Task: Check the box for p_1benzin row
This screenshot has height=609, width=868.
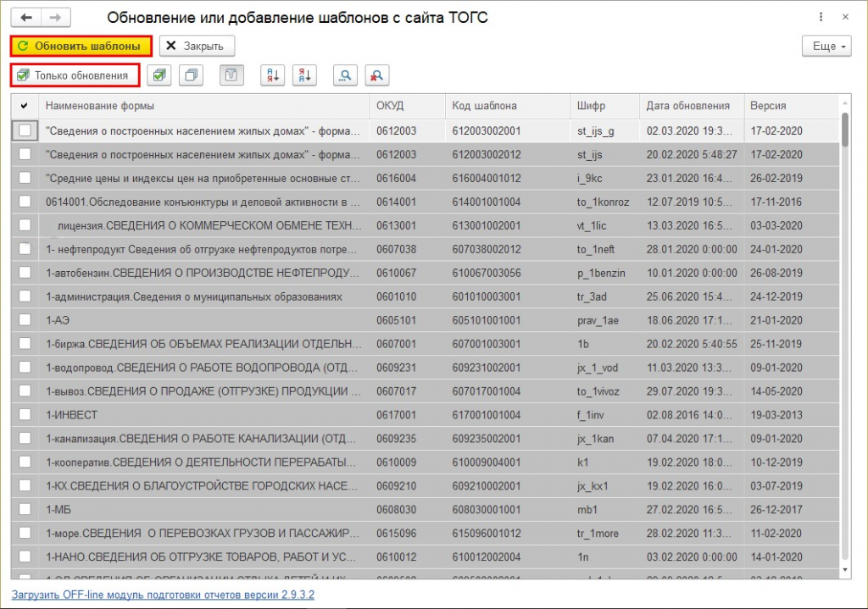Action: [x=25, y=273]
